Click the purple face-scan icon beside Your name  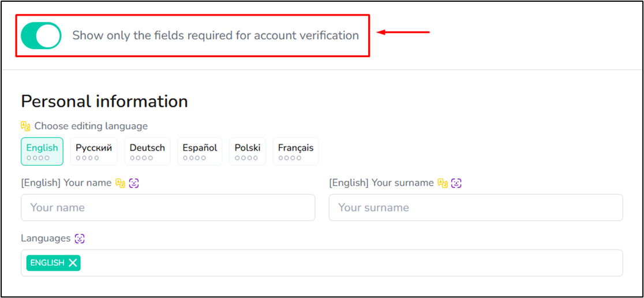(x=134, y=183)
